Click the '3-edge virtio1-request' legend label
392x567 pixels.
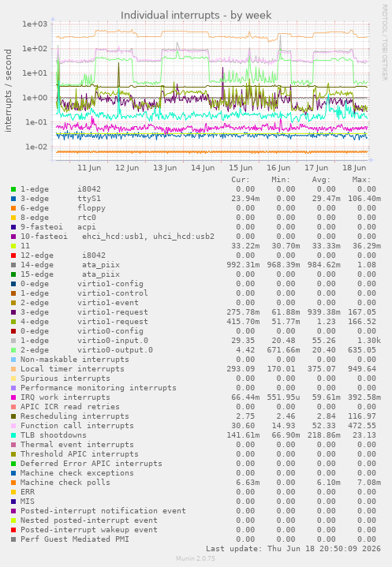point(84,312)
